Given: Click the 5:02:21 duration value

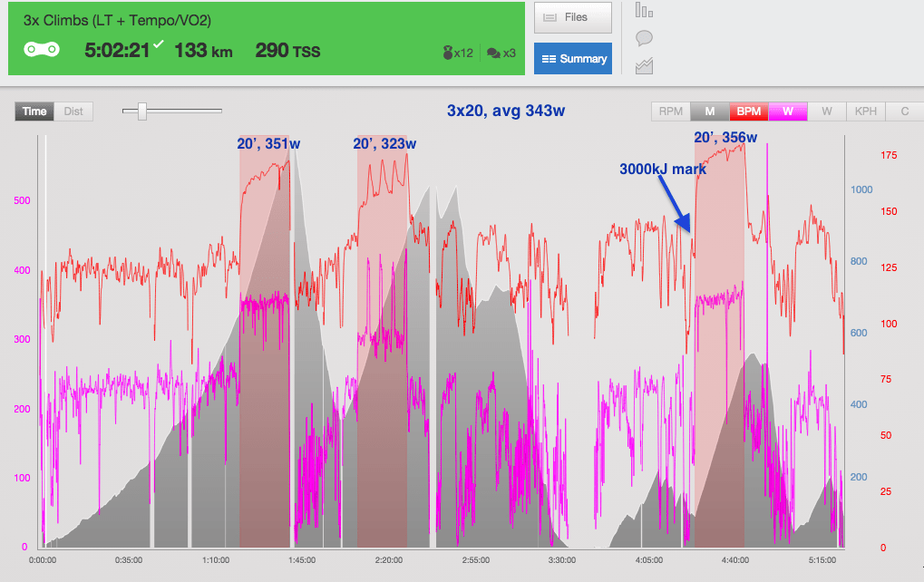Looking at the screenshot, I should pyautogui.click(x=117, y=51).
